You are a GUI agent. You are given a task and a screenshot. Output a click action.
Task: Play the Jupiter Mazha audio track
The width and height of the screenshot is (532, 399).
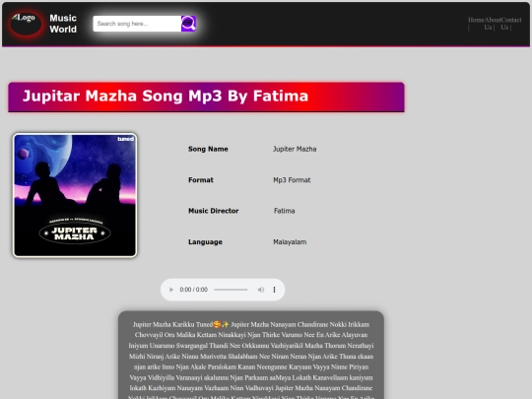tap(171, 290)
